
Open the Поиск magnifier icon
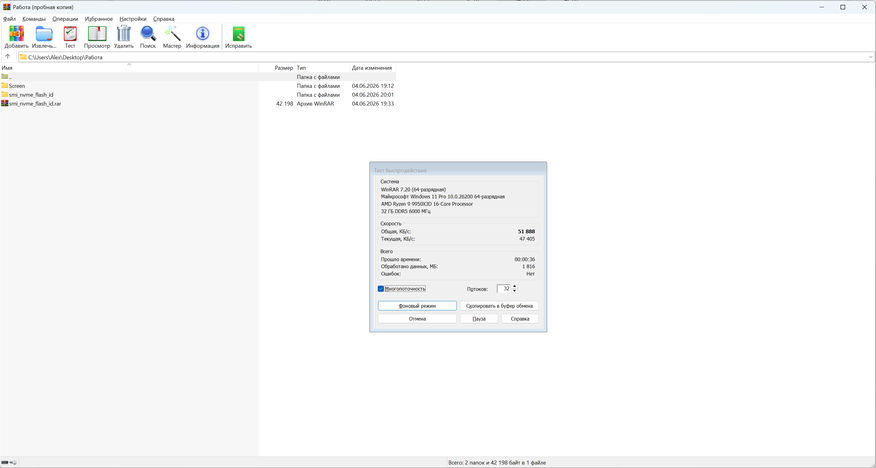point(148,34)
